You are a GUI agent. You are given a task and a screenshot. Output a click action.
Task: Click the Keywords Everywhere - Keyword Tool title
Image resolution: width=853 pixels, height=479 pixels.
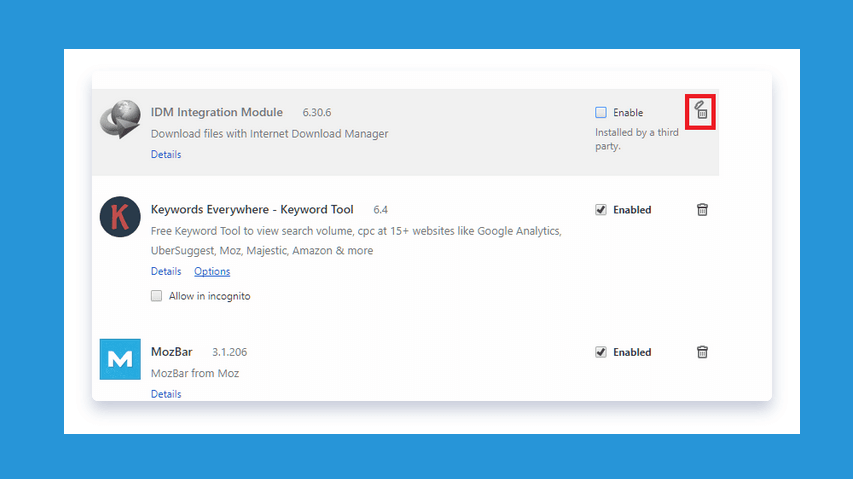pos(252,209)
